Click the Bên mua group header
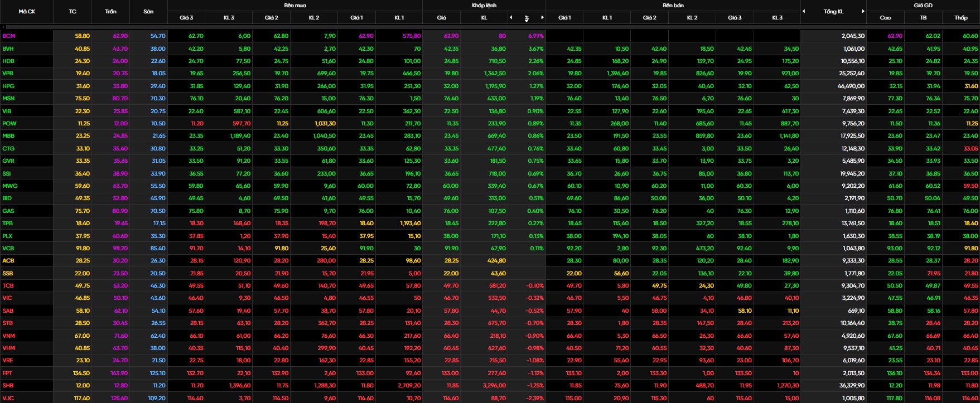Image resolution: width=980 pixels, height=403 pixels. tap(295, 5)
